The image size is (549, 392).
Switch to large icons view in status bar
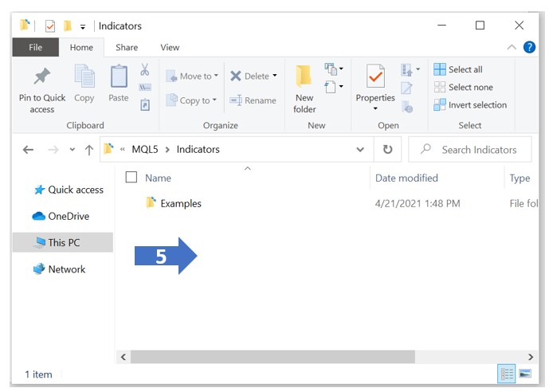point(525,373)
